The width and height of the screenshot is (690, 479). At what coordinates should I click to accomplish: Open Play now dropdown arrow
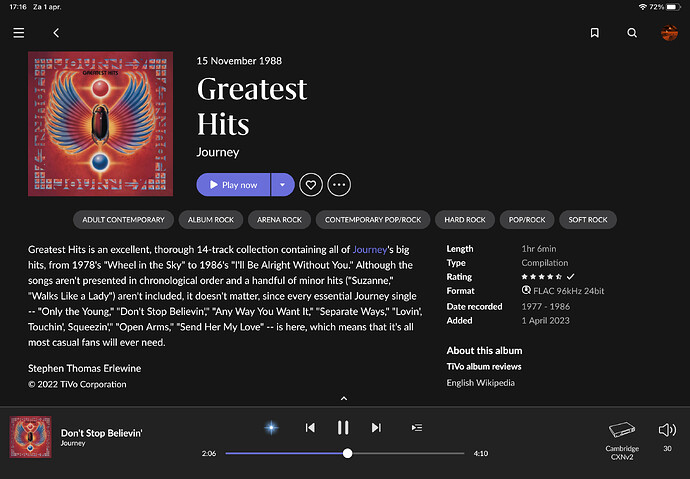click(283, 185)
